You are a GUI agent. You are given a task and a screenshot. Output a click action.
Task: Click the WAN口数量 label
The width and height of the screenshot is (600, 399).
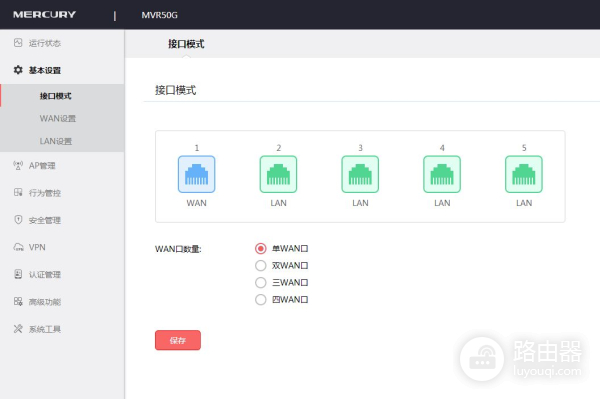178,249
